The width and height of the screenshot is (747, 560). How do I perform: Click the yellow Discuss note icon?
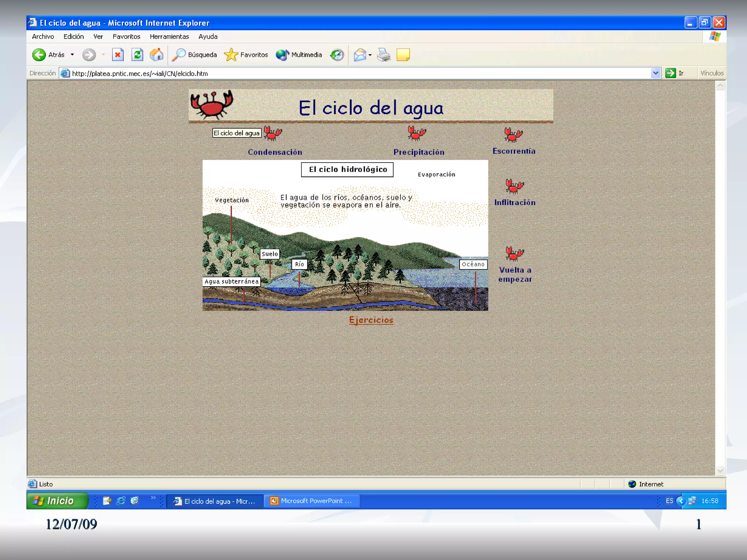pos(403,55)
